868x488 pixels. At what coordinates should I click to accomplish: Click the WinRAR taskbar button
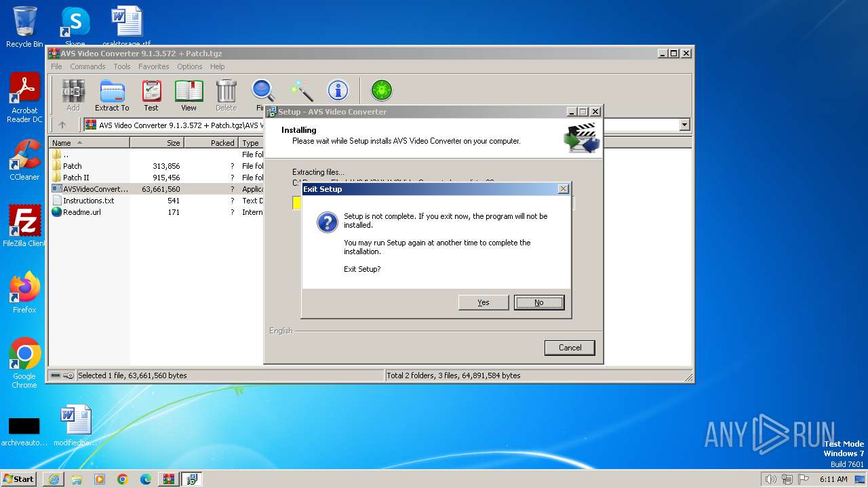coord(169,479)
